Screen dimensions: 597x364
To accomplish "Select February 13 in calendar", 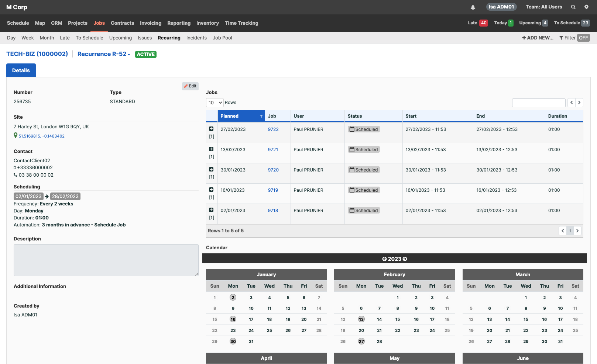I will [x=361, y=319].
